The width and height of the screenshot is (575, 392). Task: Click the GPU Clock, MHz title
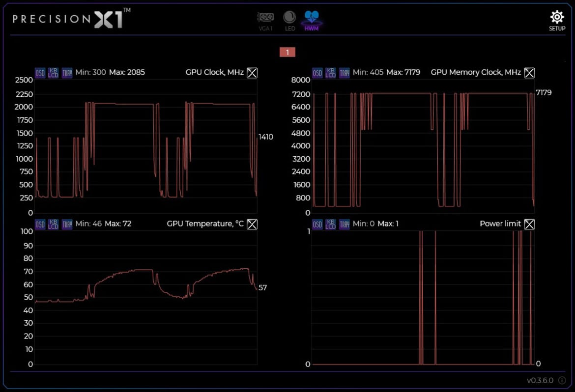pyautogui.click(x=215, y=72)
